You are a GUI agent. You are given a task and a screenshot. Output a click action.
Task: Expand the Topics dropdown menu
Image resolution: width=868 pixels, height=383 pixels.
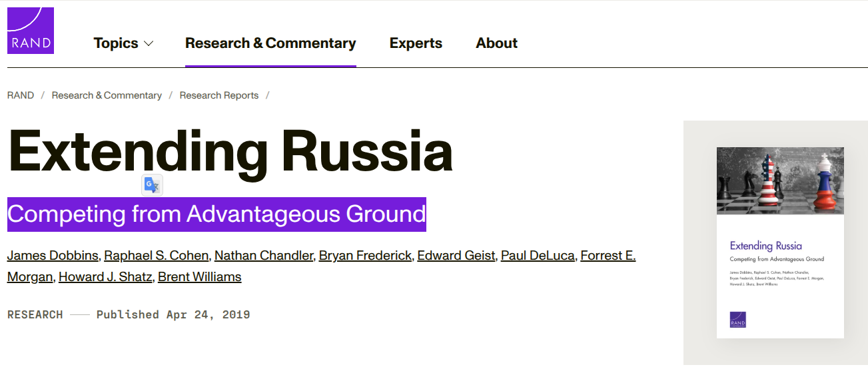pyautogui.click(x=123, y=43)
